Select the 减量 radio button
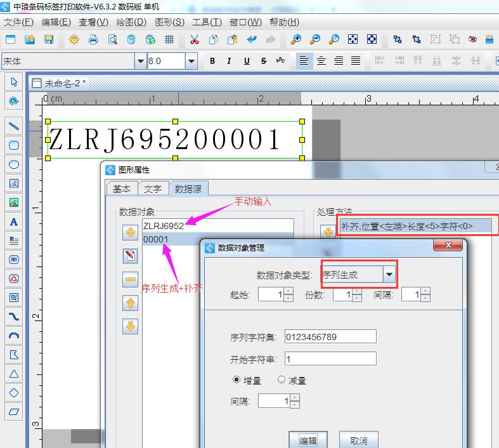499x448 pixels. pyautogui.click(x=282, y=380)
